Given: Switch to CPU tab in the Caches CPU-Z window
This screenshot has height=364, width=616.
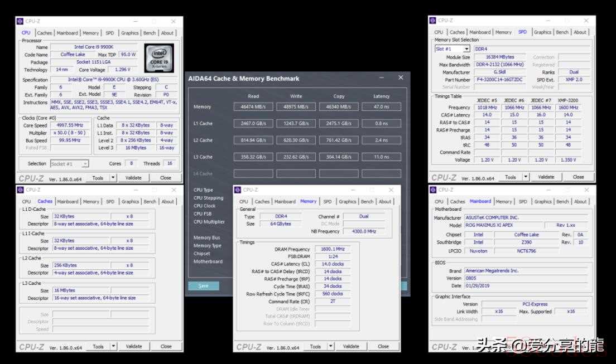Looking at the screenshot, I should click(26, 202).
